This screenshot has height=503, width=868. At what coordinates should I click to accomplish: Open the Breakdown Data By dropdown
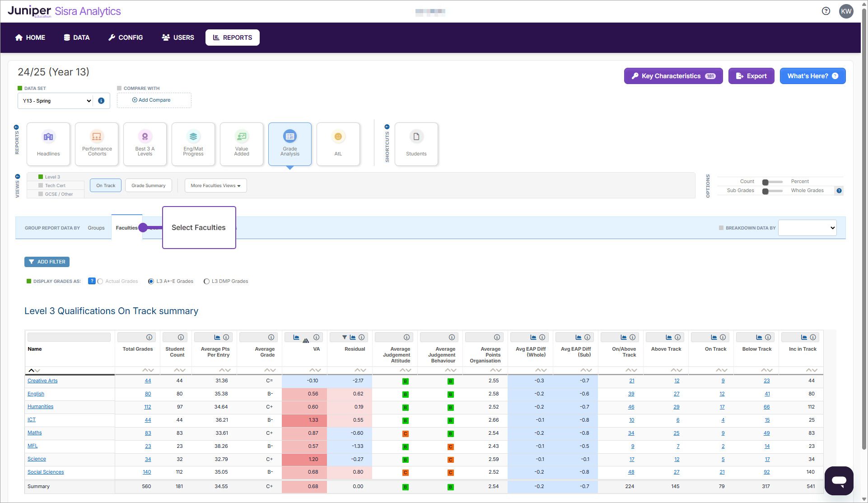click(x=807, y=228)
